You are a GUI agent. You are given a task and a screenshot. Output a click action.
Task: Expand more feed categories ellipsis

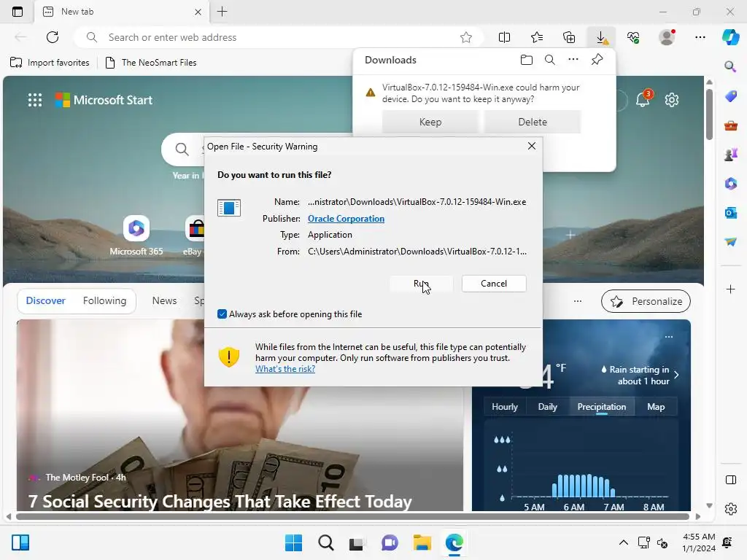(578, 301)
